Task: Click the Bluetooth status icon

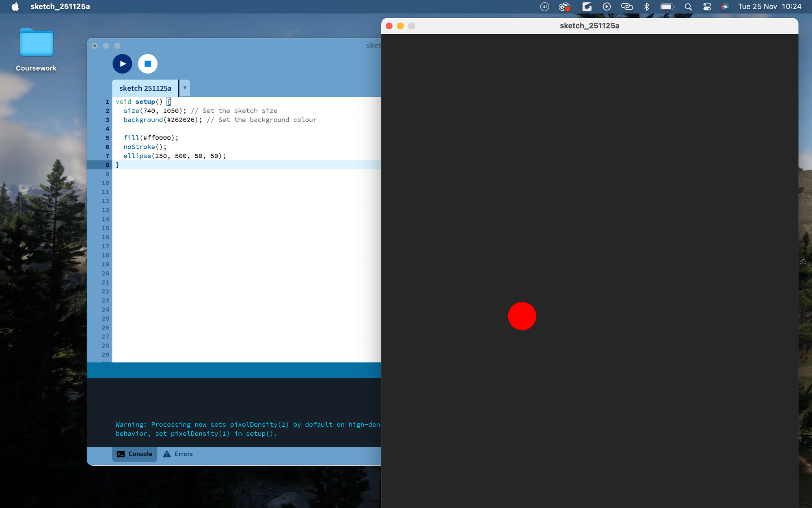Action: [x=647, y=7]
